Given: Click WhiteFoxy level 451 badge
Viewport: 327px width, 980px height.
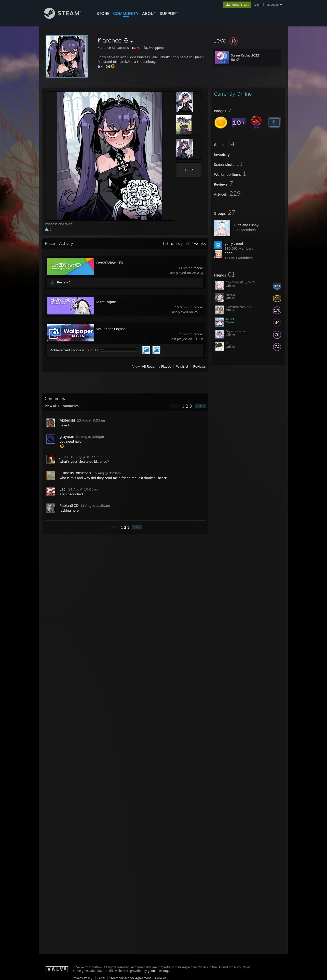Looking at the screenshot, I should point(277,286).
